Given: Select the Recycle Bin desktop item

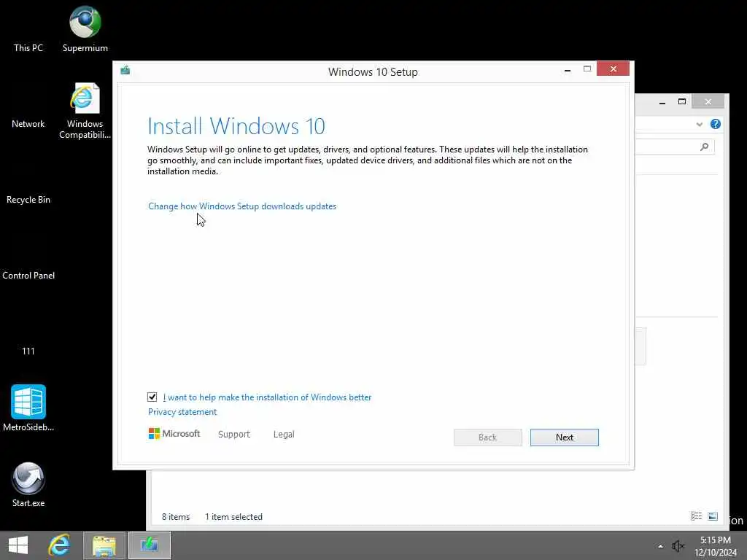Looking at the screenshot, I should tap(28, 200).
